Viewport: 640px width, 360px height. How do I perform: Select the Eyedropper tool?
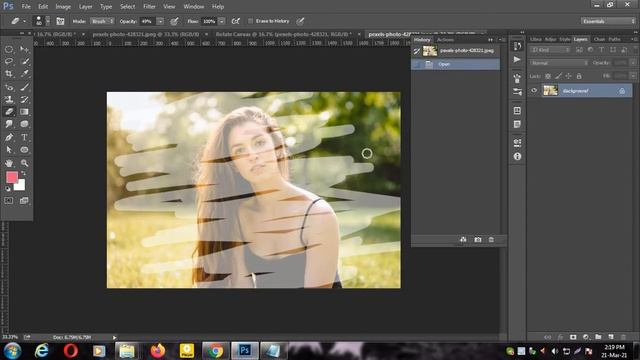tap(24, 74)
